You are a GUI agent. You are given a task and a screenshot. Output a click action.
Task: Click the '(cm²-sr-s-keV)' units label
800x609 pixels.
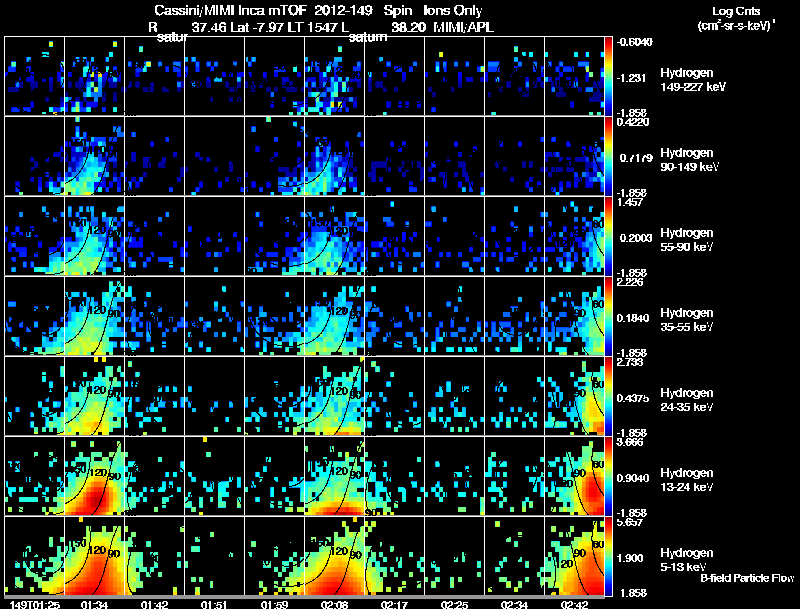[736, 25]
